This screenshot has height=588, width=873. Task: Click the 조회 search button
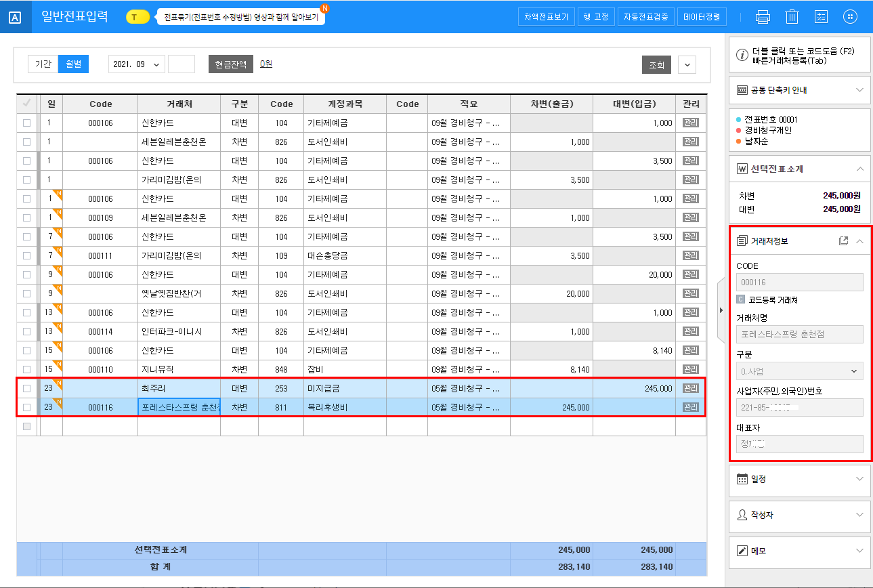coord(656,65)
